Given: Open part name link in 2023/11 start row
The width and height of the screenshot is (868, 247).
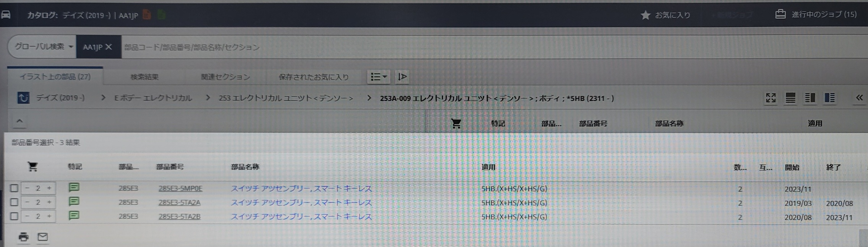Looking at the screenshot, I should (x=301, y=188).
